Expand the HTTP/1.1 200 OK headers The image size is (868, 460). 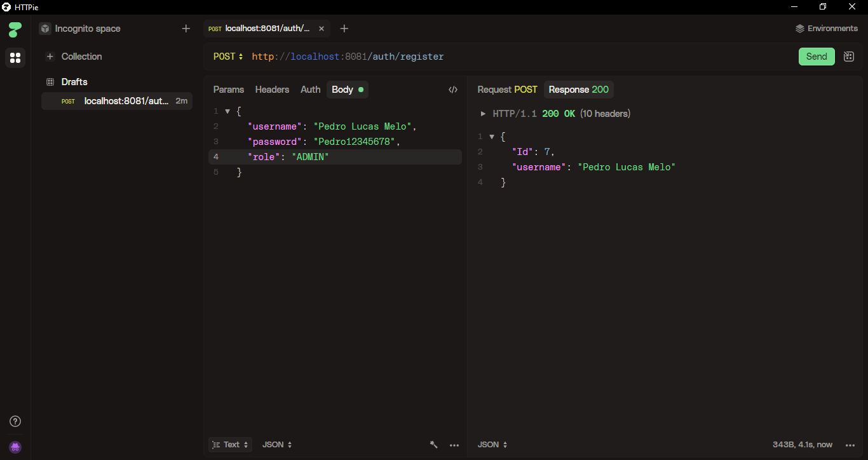tap(483, 114)
